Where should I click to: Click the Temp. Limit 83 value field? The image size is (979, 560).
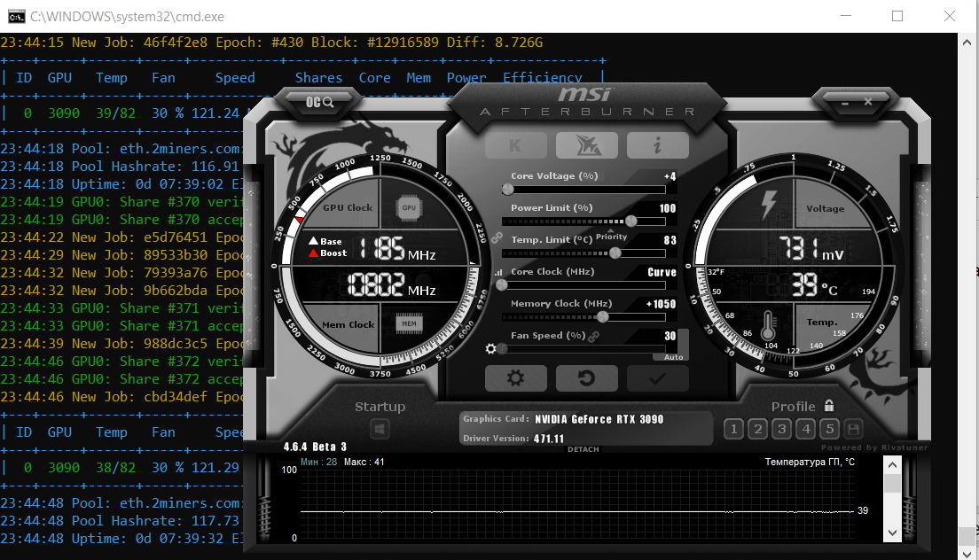point(670,240)
